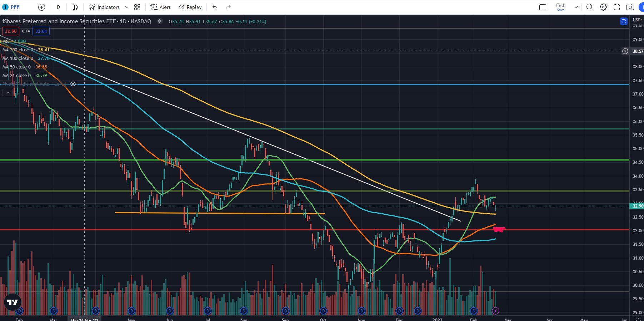The width and height of the screenshot is (644, 321).
Task: Open the Indicators dialog
Action: click(104, 7)
